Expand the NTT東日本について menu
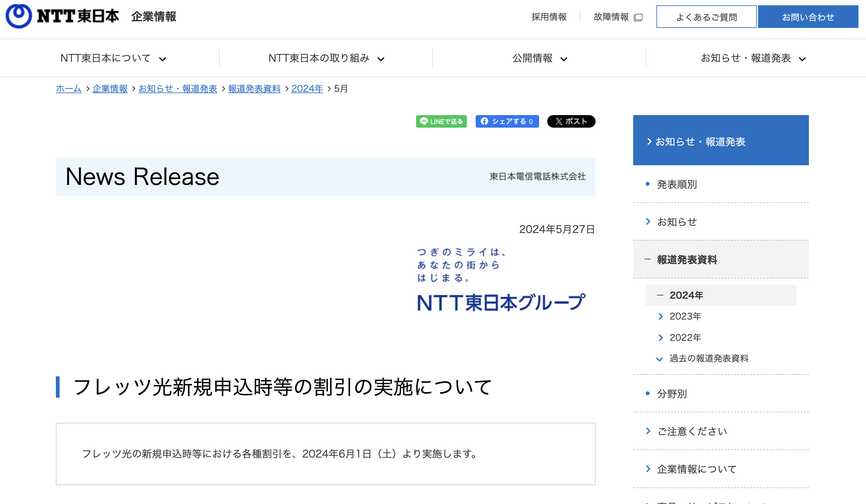Image resolution: width=866 pixels, height=504 pixels. pos(113,58)
